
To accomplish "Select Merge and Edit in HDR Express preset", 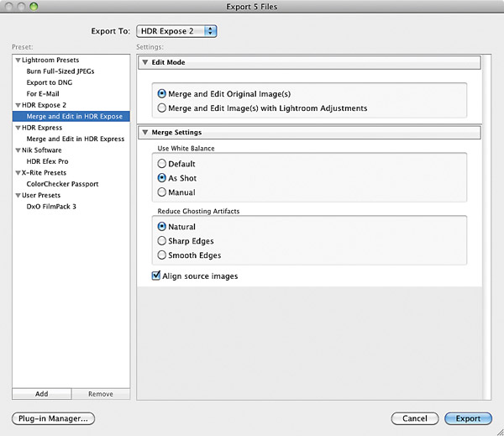I will tap(76, 139).
